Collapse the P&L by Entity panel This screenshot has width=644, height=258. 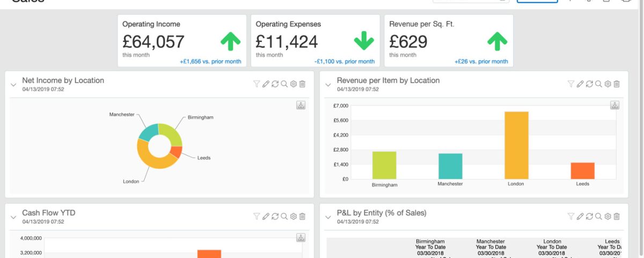tap(328, 217)
